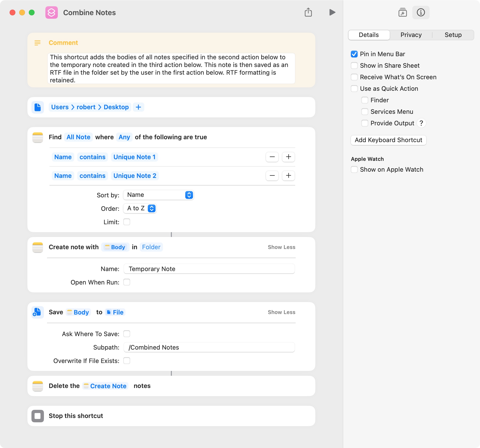Screen dimensions: 480x448
Task: Change the contains operator in the Unique Note 2 row
Action: click(x=92, y=176)
